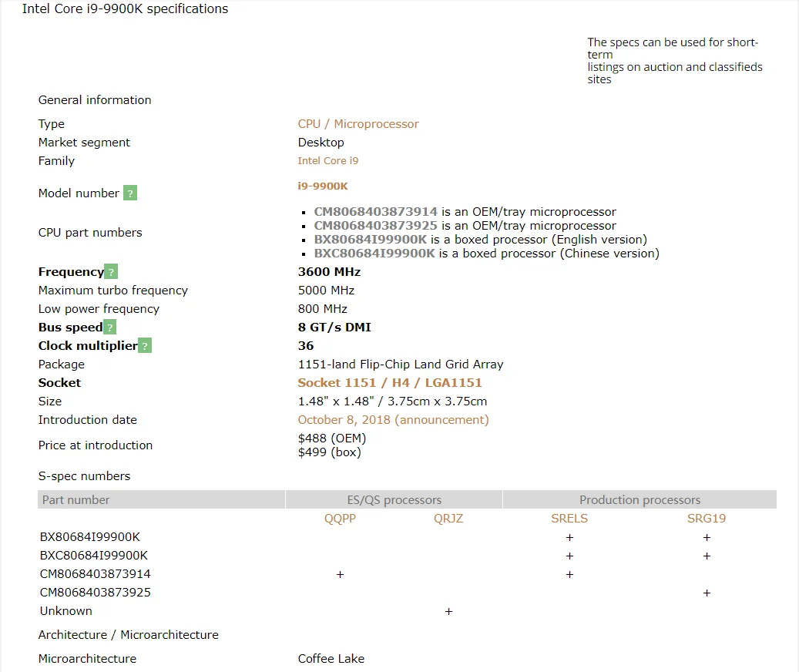Click the help icon by Clock multiplier
The image size is (799, 672).
(145, 346)
